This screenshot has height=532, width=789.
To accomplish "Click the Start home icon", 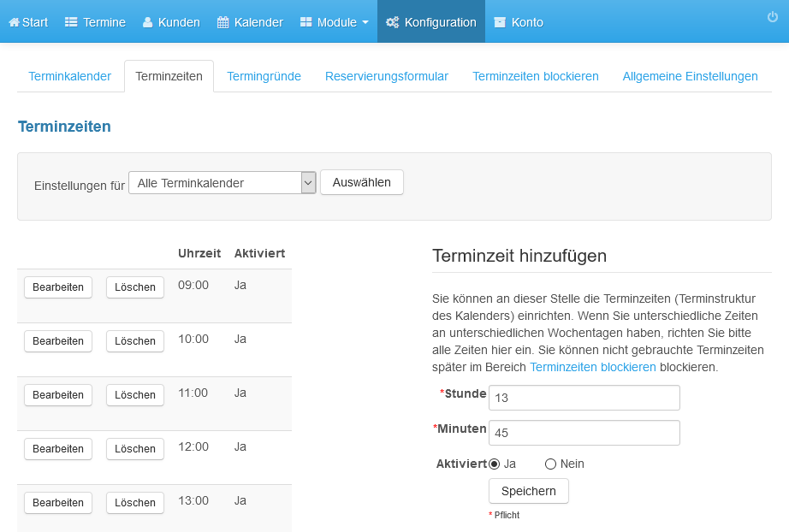I will pos(14,22).
